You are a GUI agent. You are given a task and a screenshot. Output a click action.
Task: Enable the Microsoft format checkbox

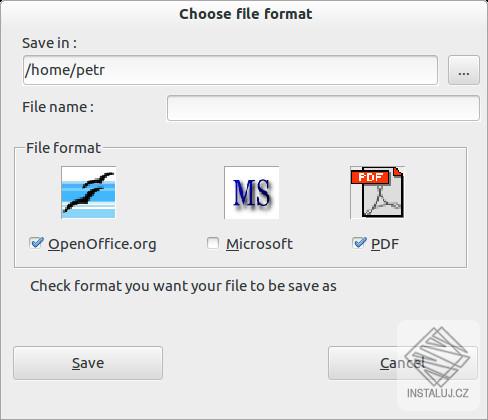(213, 243)
